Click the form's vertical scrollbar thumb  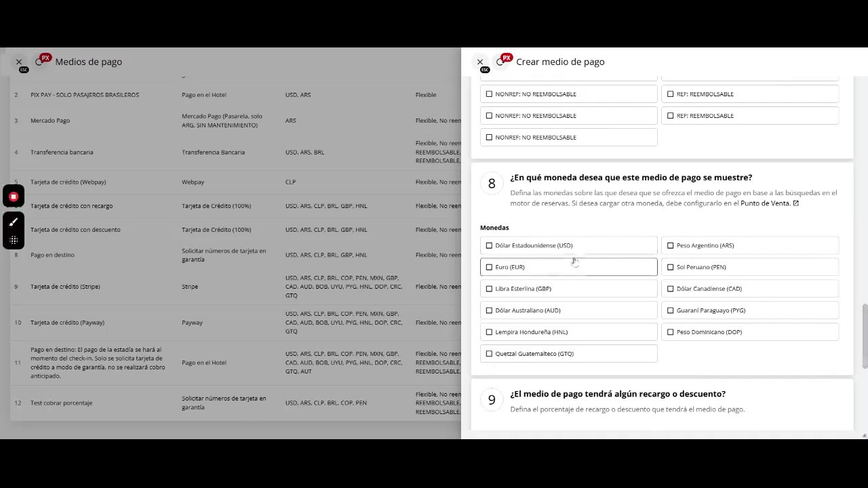[865, 337]
